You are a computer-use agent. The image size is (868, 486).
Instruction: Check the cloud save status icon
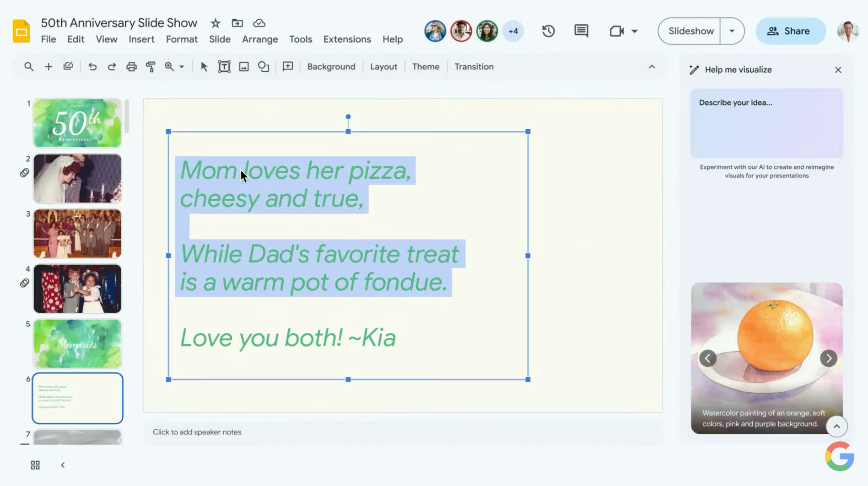coord(259,23)
